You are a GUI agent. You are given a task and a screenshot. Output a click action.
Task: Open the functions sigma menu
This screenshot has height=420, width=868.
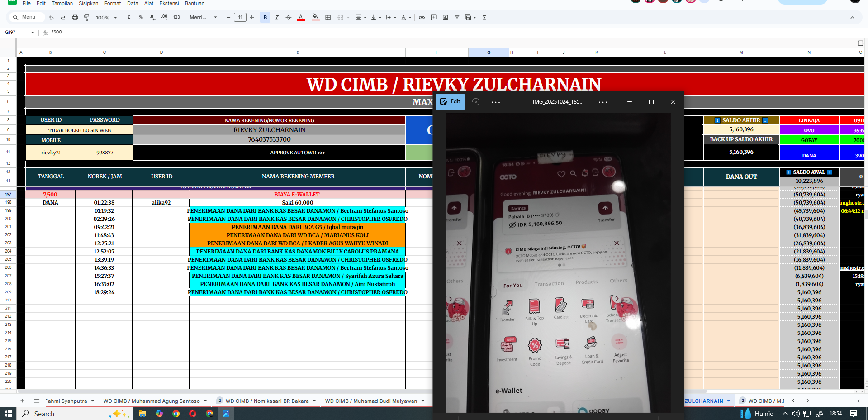tap(484, 17)
